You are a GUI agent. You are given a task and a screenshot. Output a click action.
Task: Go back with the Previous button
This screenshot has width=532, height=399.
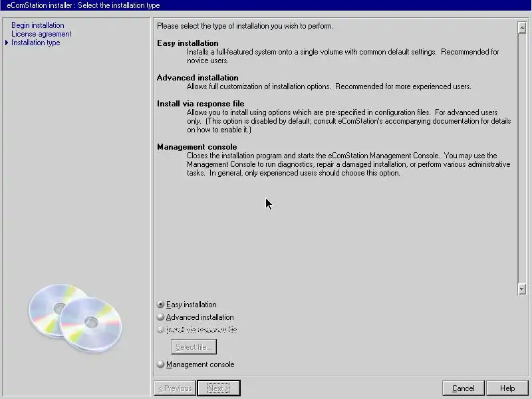(x=175, y=388)
